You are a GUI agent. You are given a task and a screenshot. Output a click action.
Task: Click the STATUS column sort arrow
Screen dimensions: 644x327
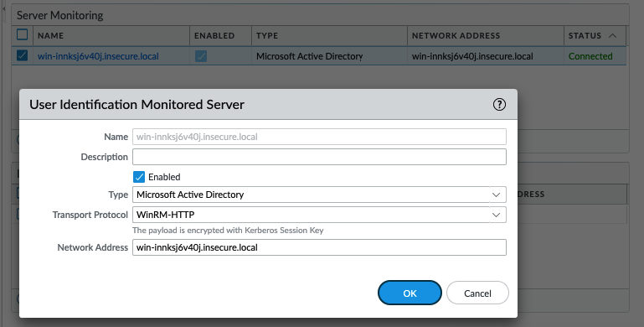pos(612,36)
